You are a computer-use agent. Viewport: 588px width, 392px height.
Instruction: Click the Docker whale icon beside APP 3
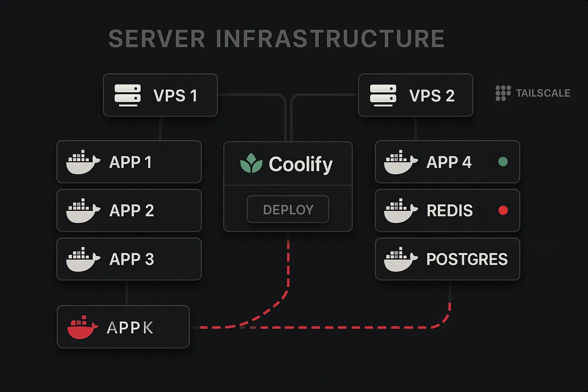83,259
